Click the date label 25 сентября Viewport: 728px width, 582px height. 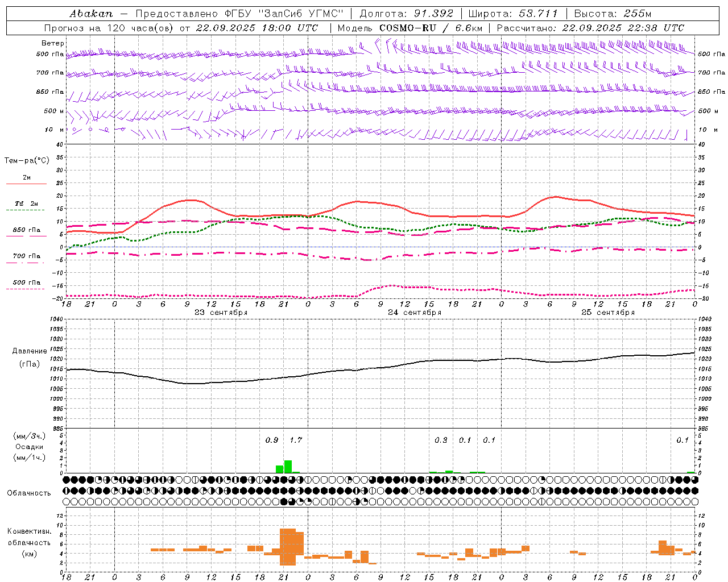click(x=608, y=313)
